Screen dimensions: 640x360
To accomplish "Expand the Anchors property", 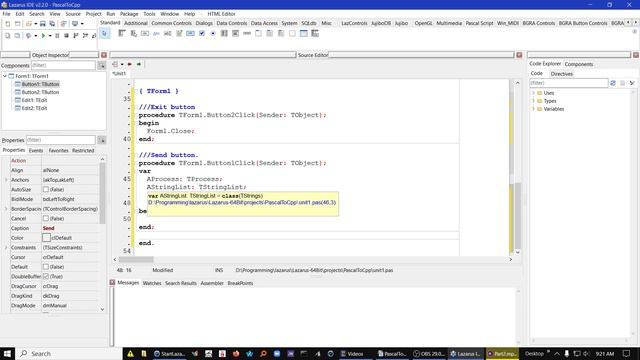I will 6,180.
